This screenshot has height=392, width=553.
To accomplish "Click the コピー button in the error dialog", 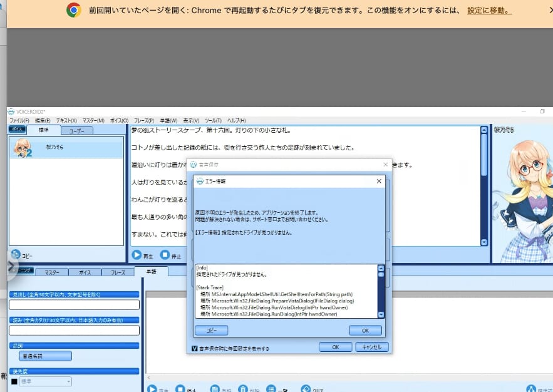I will pyautogui.click(x=211, y=330).
